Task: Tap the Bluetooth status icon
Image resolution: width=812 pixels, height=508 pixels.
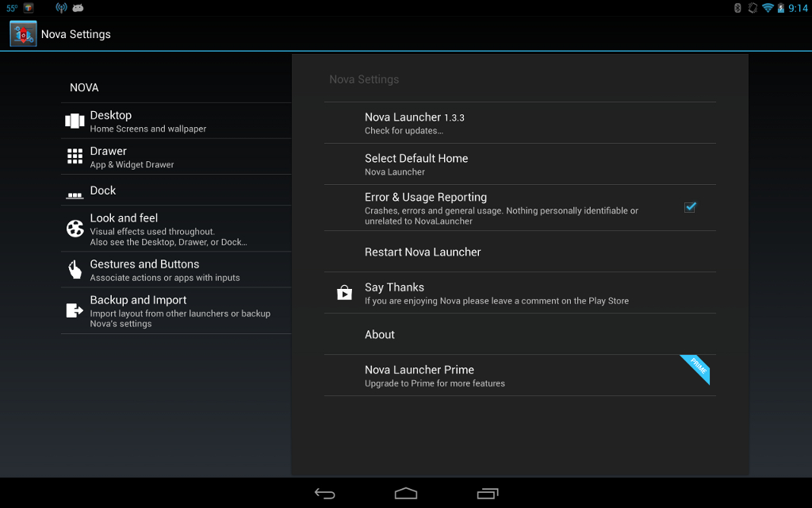Action: click(x=737, y=8)
